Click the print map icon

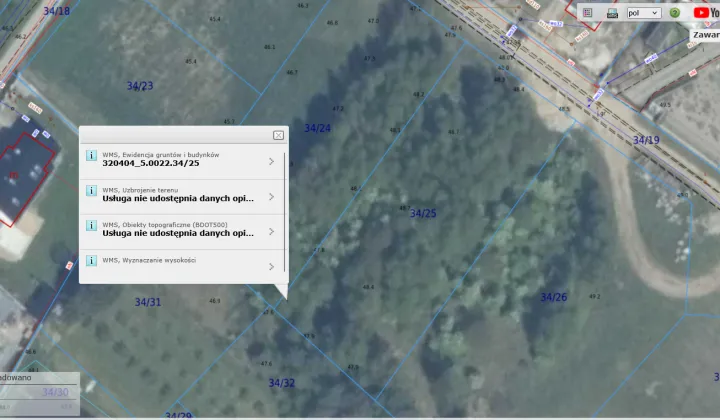(612, 13)
